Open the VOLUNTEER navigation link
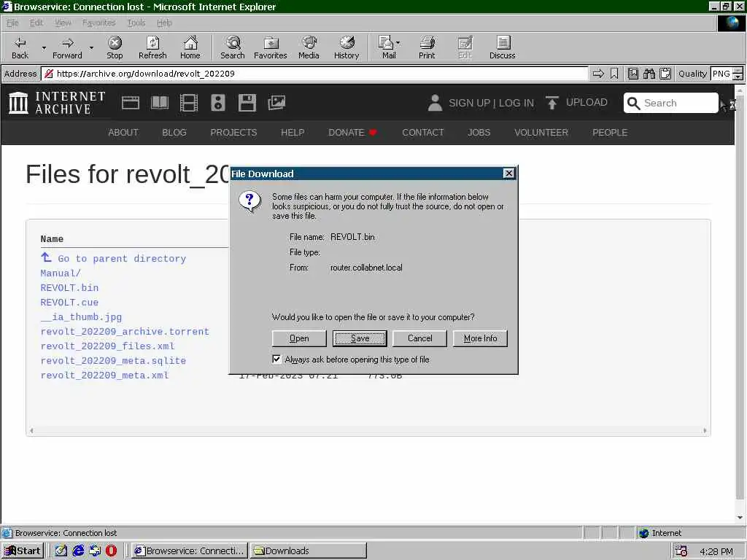This screenshot has width=747, height=560. coord(541,133)
